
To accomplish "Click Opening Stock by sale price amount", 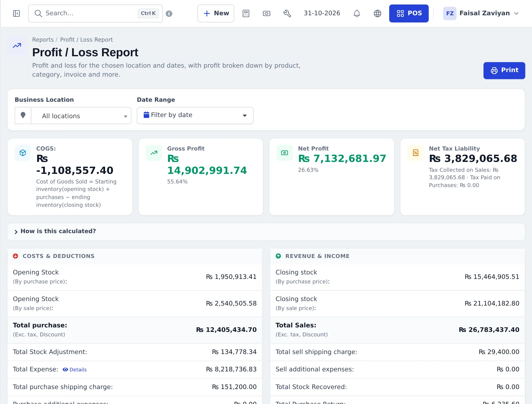I will pos(231,303).
